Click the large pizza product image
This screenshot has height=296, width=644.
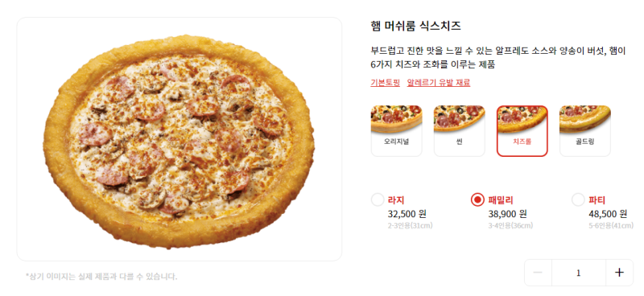(x=179, y=141)
